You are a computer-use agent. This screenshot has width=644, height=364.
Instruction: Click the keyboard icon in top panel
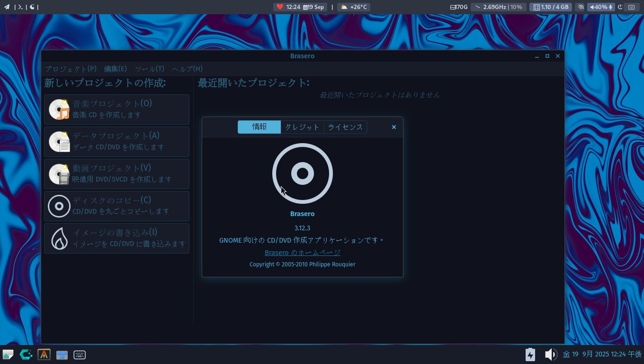tap(632, 7)
